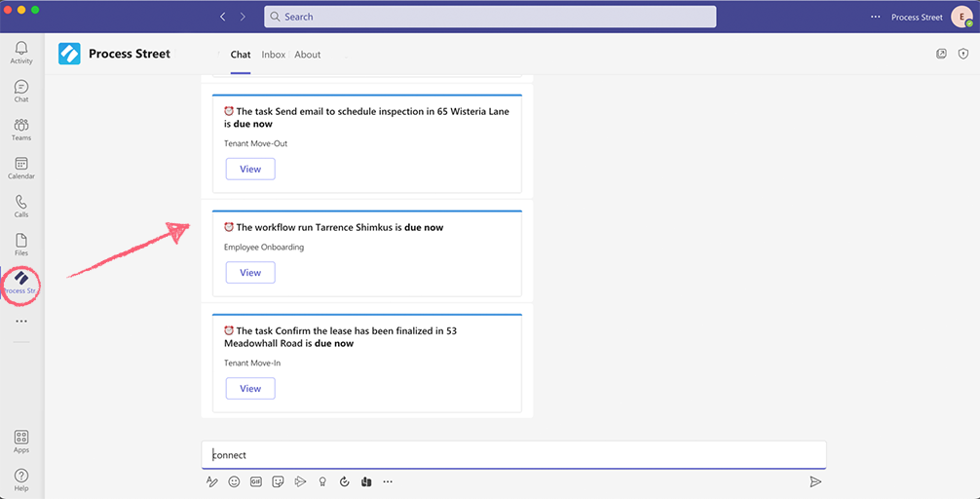Click the 53 Meadowhall Road task message
The height and width of the screenshot is (499, 980).
click(341, 337)
